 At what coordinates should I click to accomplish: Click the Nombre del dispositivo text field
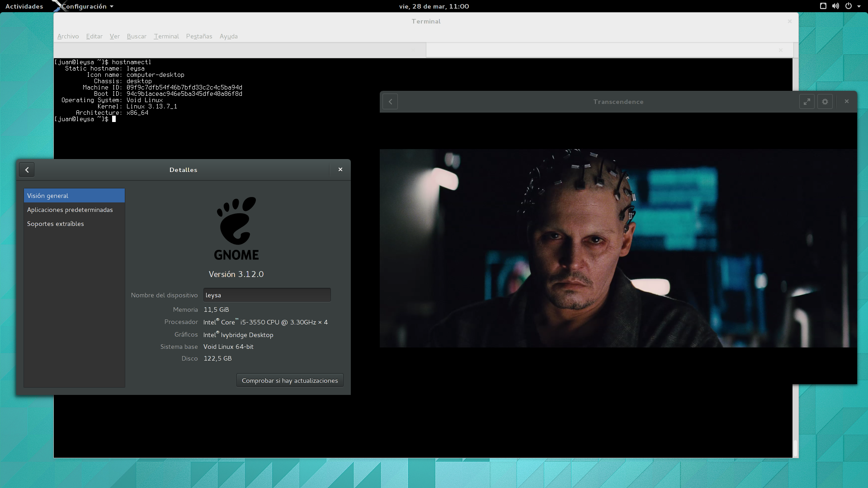(x=267, y=295)
